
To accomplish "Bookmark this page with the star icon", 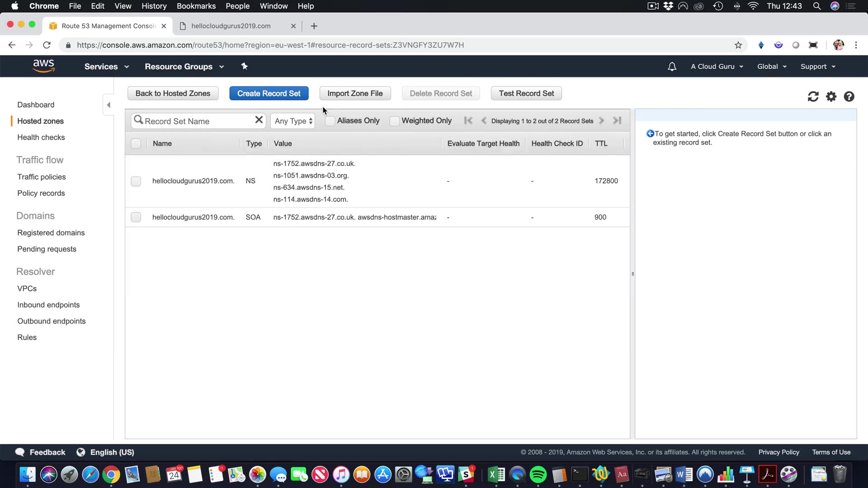I will [x=738, y=45].
